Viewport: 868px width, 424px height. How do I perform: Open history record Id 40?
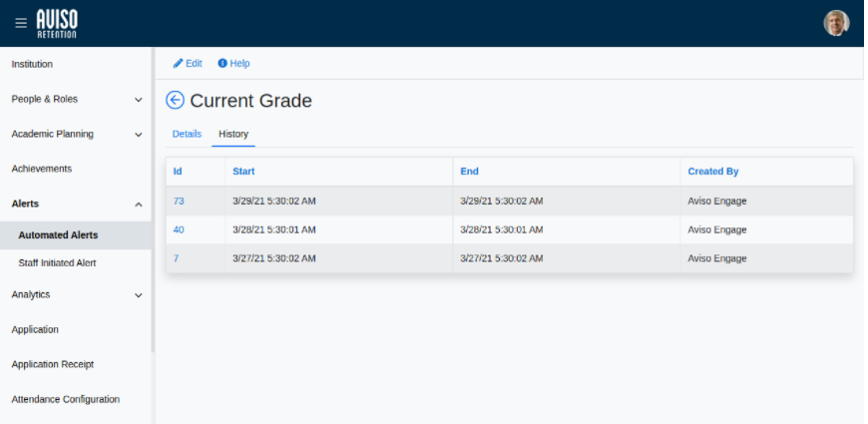coord(179,229)
